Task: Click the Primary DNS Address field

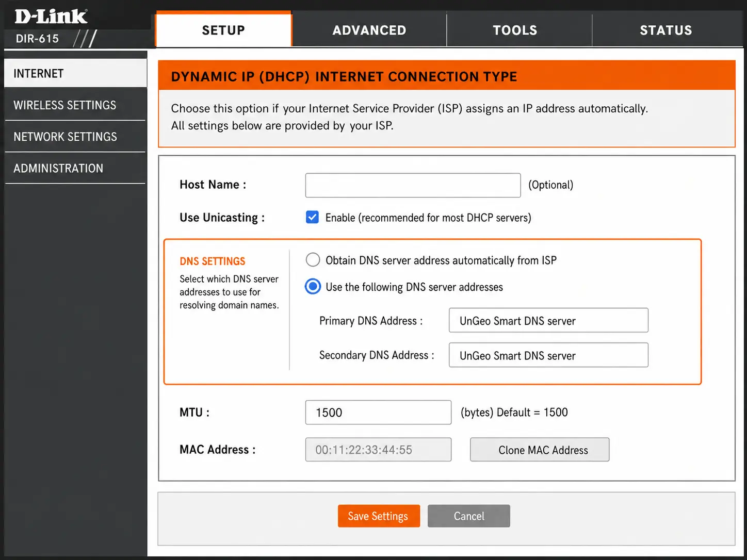Action: coord(548,320)
